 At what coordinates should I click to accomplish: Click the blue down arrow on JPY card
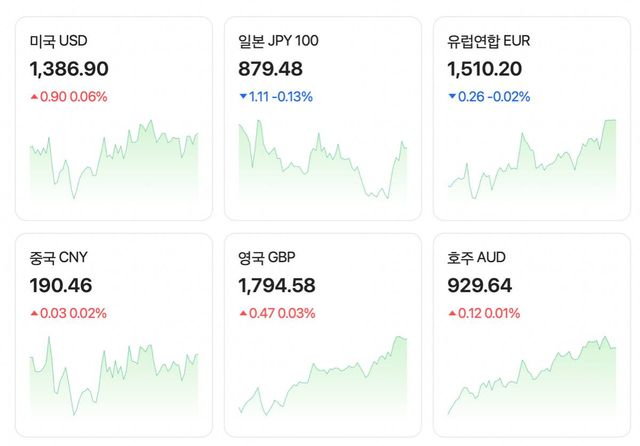[x=243, y=97]
